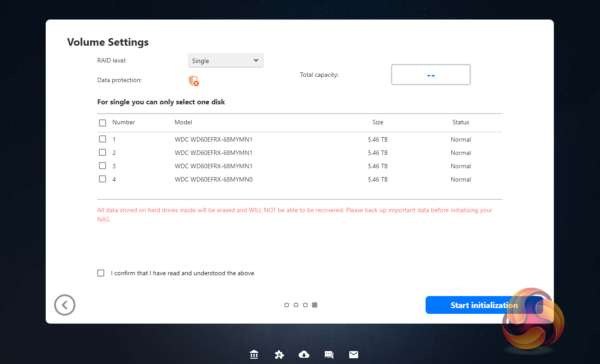Viewport: 600px width, 364px height.
Task: Click the puzzle piece icon in bottom bar
Action: click(279, 354)
